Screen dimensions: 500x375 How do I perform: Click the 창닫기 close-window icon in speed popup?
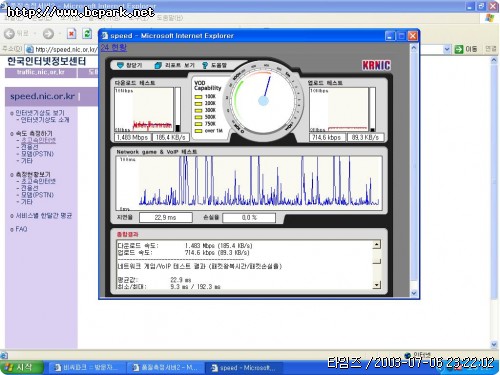click(x=121, y=65)
